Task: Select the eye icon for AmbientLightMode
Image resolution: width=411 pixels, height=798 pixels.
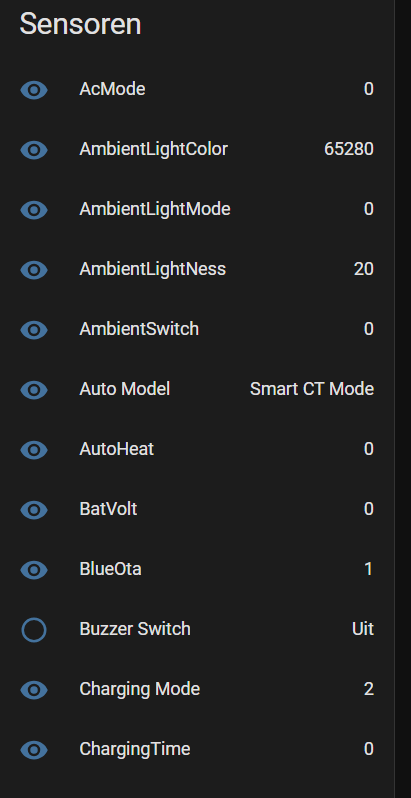Action: [34, 210]
